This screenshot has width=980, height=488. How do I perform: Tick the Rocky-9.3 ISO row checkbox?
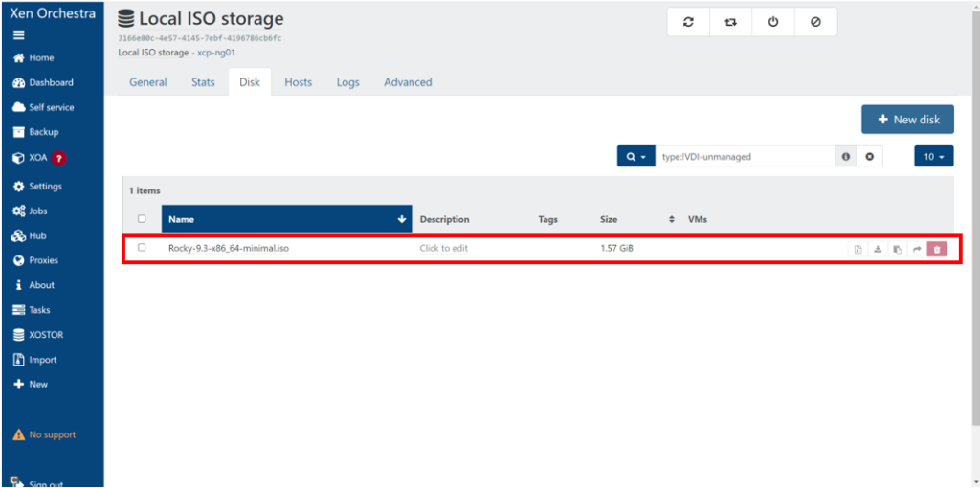[x=142, y=248]
